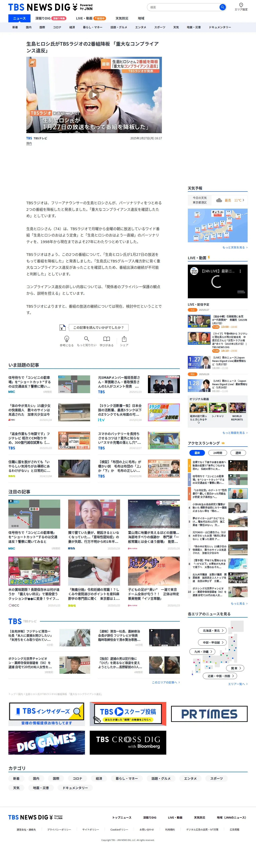Select the スポーツ category in the top bar

click(x=160, y=27)
